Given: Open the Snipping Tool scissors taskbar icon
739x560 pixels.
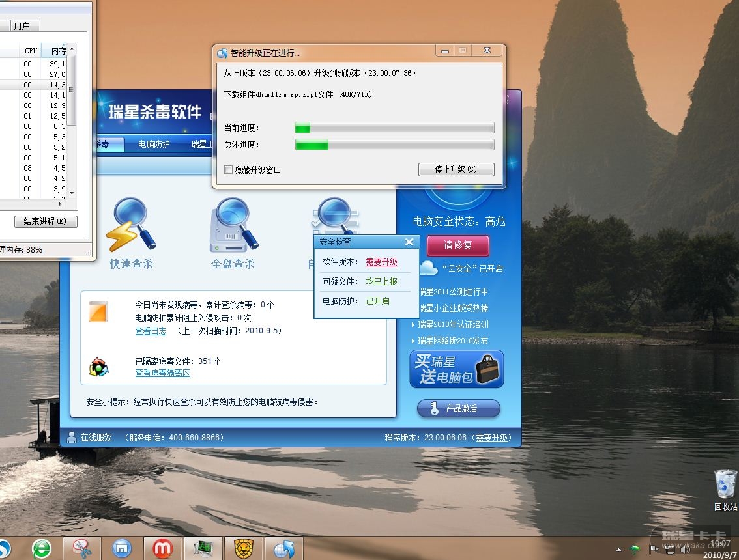Looking at the screenshot, I should (x=81, y=549).
